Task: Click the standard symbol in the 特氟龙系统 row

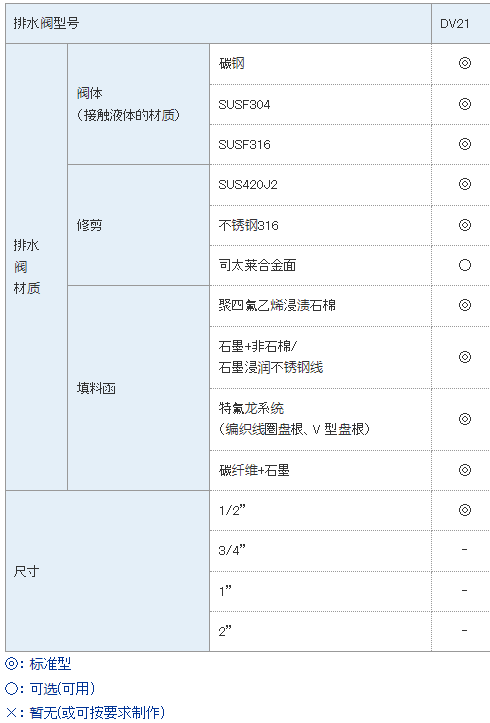Action: pos(465,419)
